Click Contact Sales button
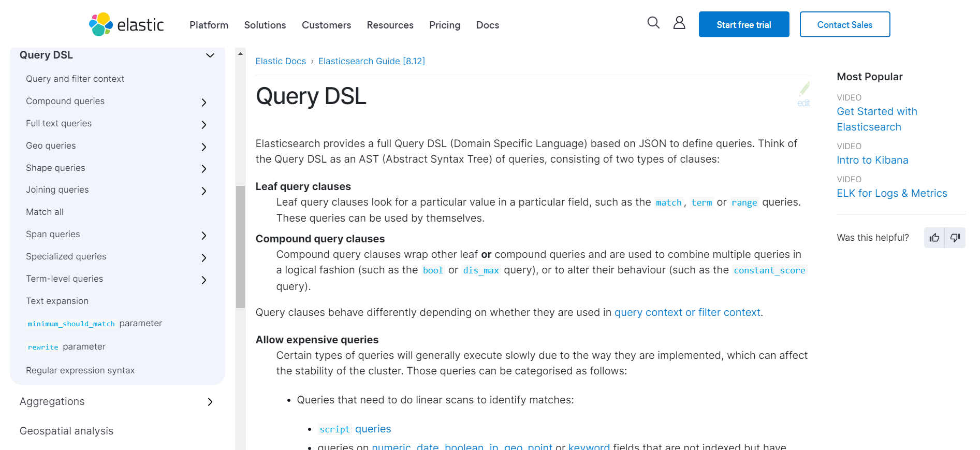The image size is (980, 450). coord(845,24)
